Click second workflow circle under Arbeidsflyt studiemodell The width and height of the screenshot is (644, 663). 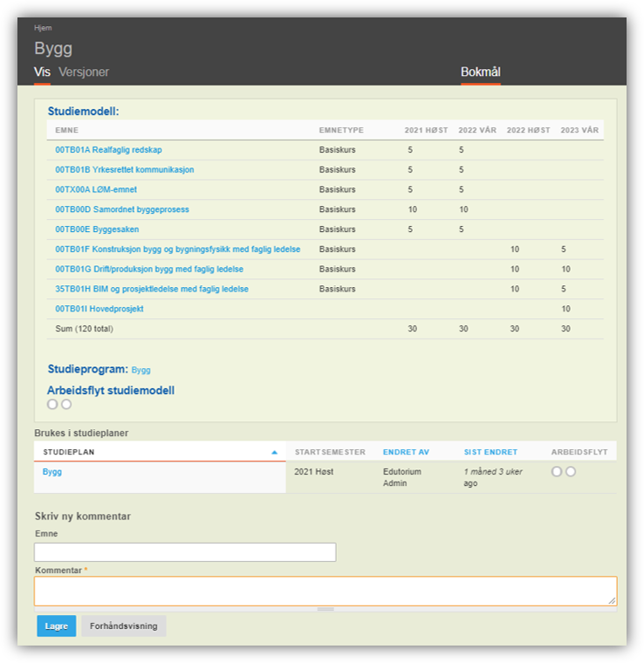(66, 404)
